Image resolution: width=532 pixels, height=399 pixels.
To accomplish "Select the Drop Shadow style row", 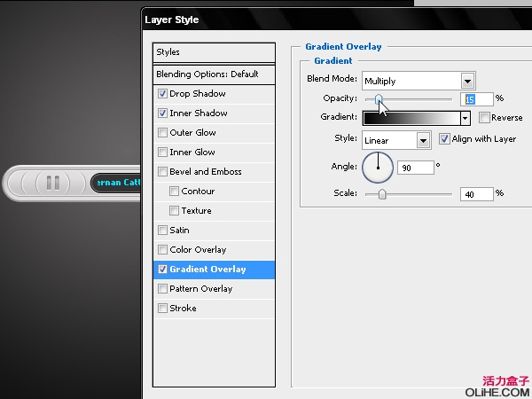I will click(x=214, y=94).
